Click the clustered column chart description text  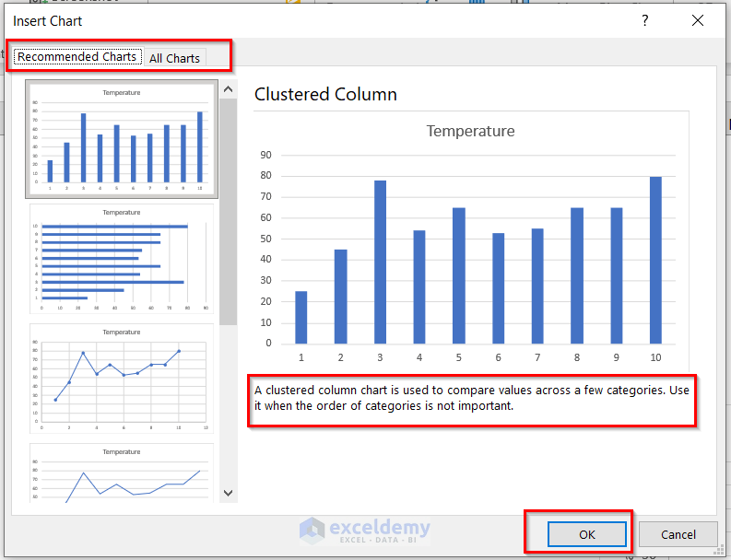[x=471, y=397]
